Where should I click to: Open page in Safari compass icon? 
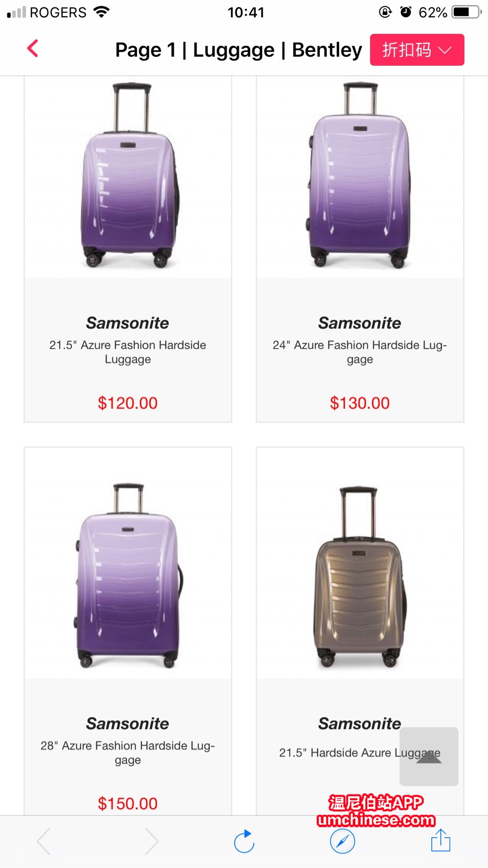[x=343, y=842]
